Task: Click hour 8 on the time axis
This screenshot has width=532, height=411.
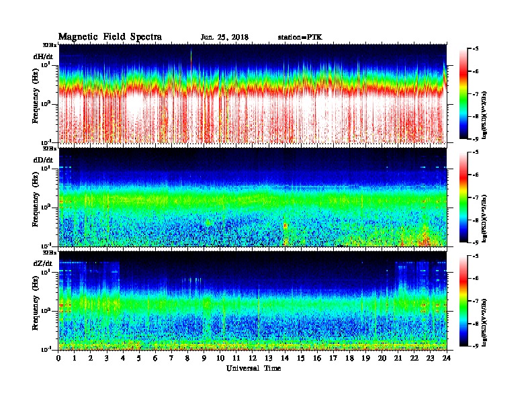Action: tap(188, 359)
